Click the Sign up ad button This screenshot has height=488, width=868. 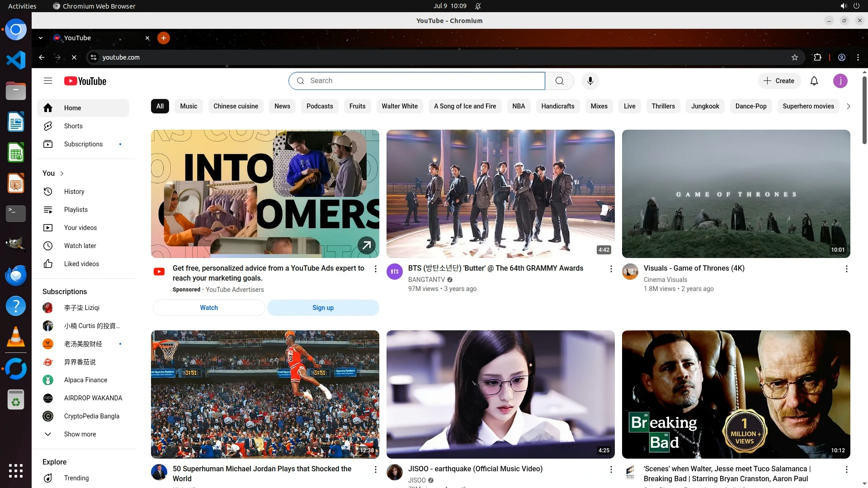click(323, 308)
